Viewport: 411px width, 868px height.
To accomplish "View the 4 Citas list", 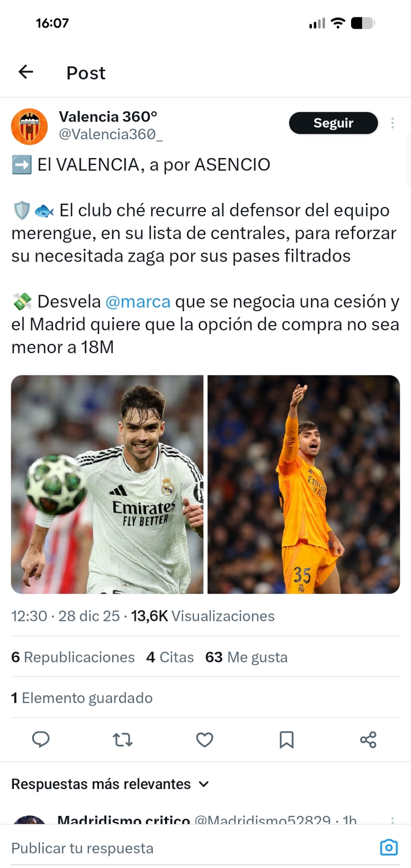I will coord(170,657).
